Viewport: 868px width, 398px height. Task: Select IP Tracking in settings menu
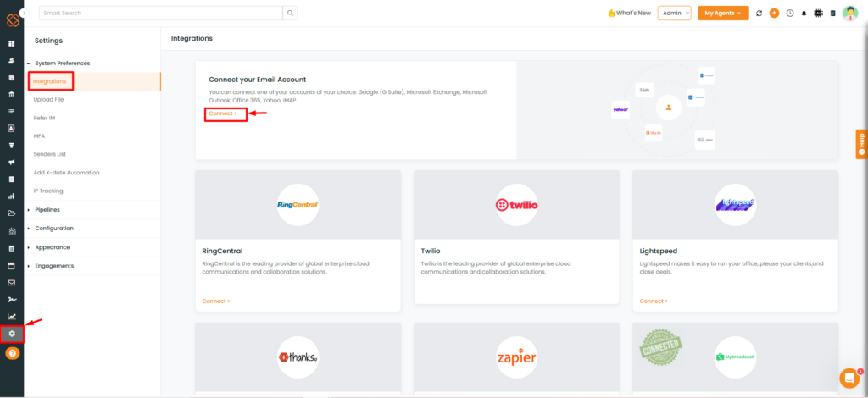[48, 191]
